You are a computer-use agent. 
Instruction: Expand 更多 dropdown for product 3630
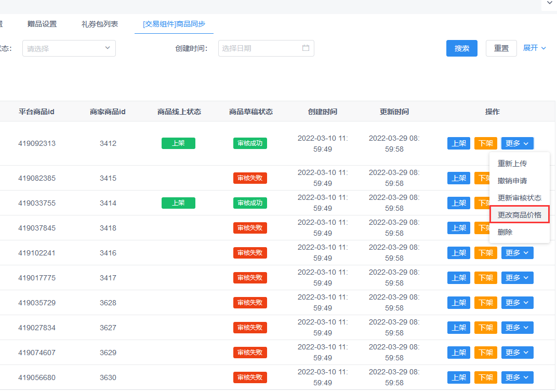(517, 377)
